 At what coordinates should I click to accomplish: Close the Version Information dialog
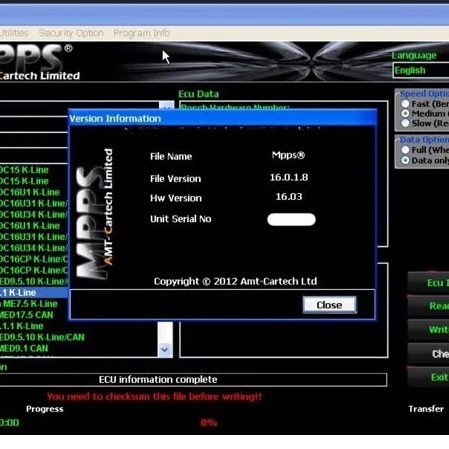(x=329, y=305)
